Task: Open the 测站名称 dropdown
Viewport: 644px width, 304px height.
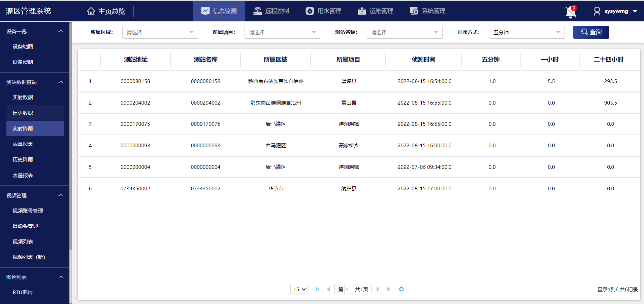Action: click(405, 32)
